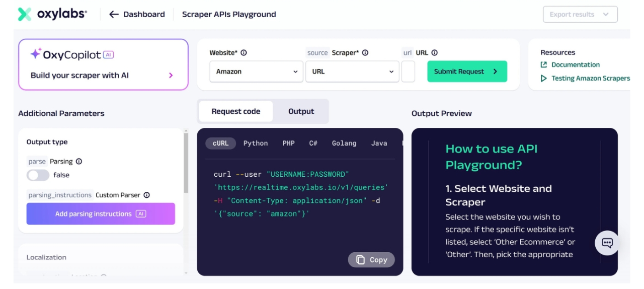Select the Python code tab

point(256,143)
